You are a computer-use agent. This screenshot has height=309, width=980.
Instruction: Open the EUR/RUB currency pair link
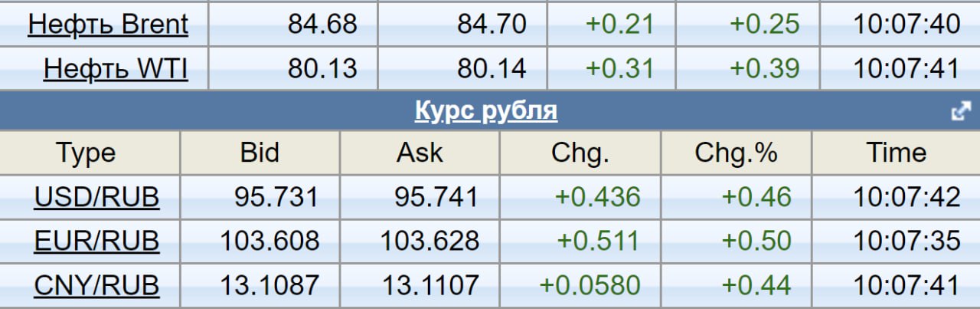(96, 242)
